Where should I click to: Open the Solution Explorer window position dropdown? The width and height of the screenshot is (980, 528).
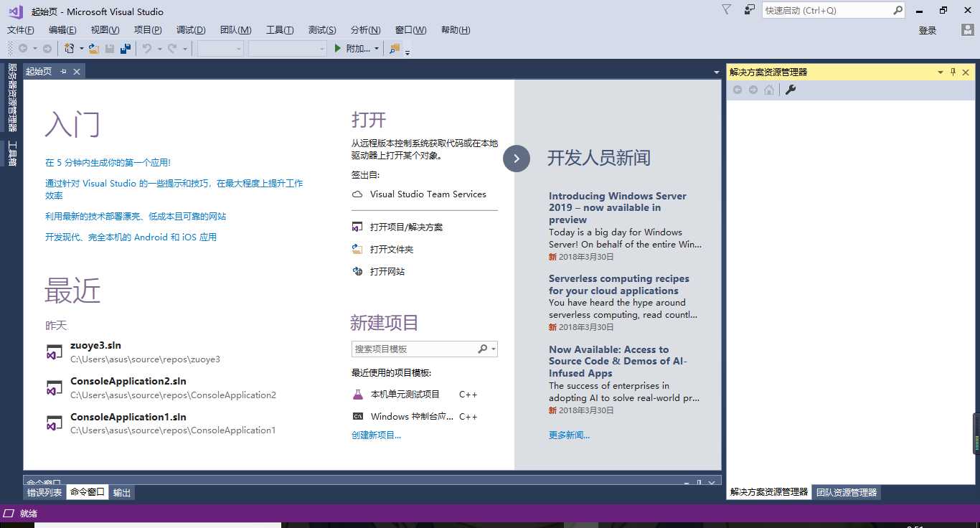coord(941,72)
